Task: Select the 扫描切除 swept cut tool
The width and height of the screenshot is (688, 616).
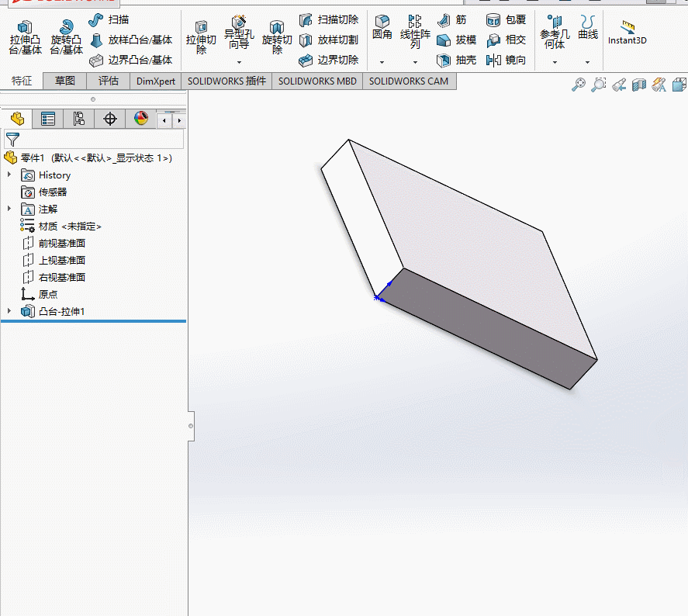Action: pyautogui.click(x=329, y=19)
